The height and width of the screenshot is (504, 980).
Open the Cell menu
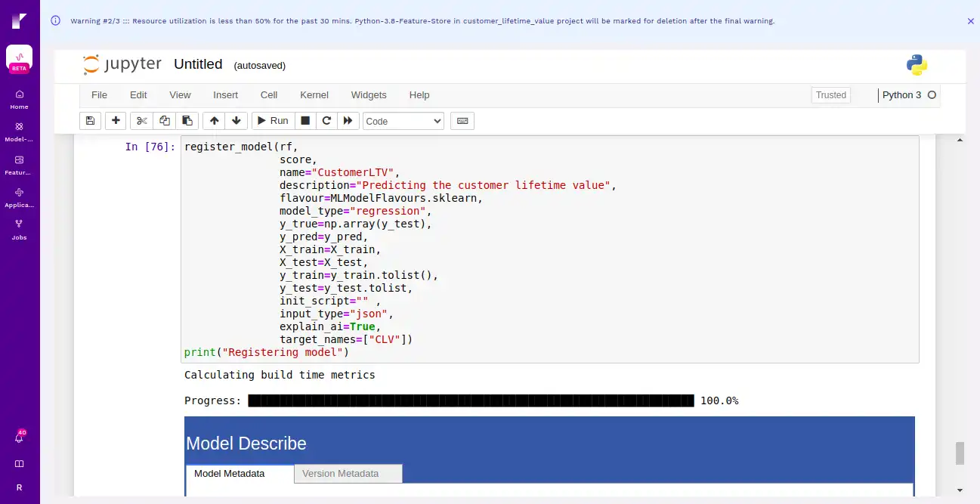coord(269,95)
